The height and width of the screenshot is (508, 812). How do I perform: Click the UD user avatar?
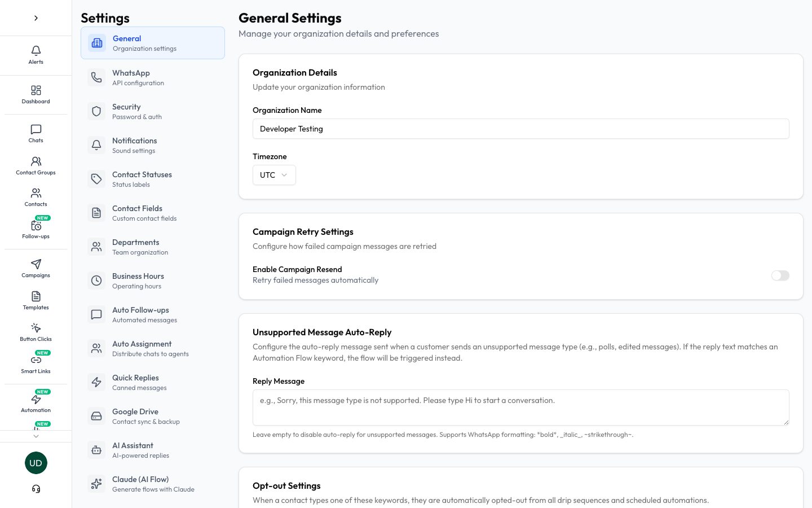(x=36, y=463)
